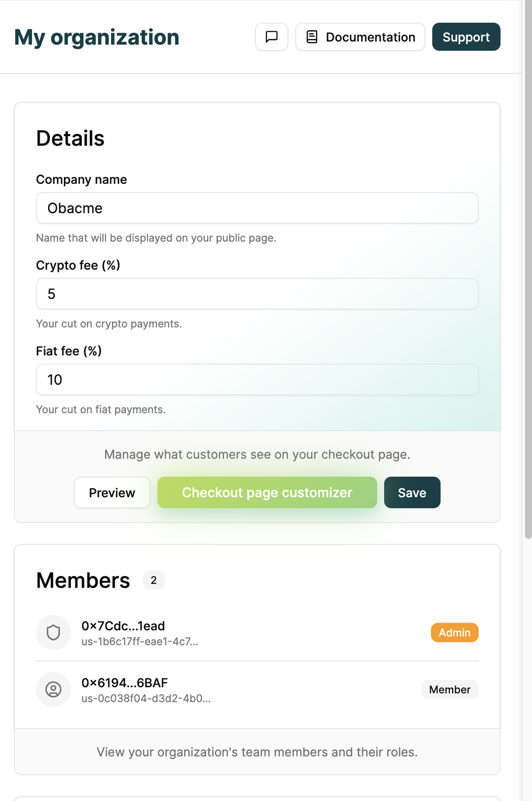
Task: Select the My organization heading
Action: [x=97, y=37]
